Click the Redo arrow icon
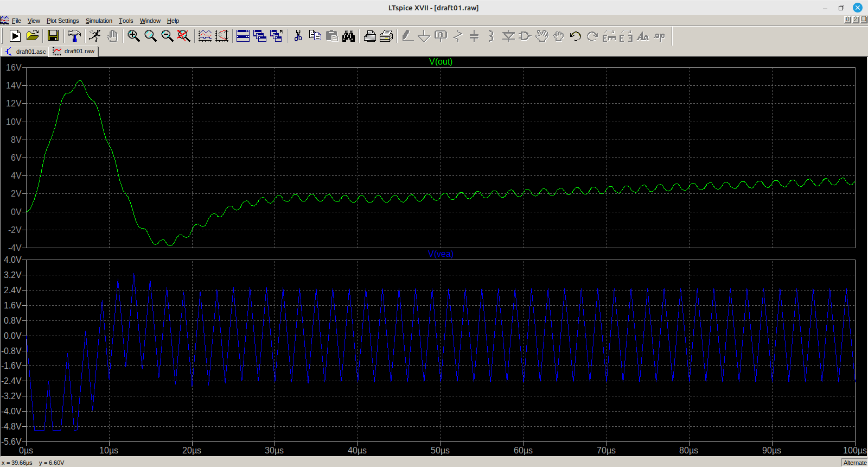868x467 pixels. pos(592,36)
